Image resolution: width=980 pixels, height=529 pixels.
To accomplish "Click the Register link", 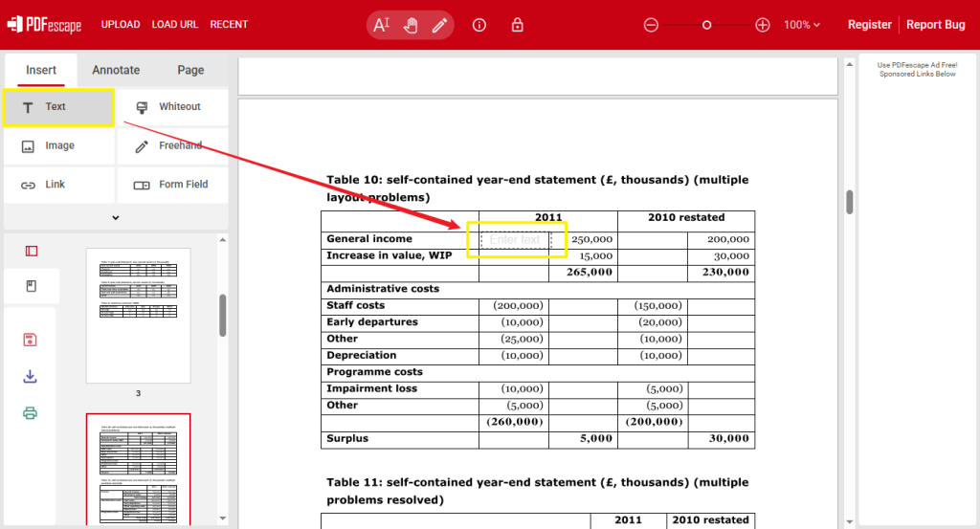I will point(869,24).
